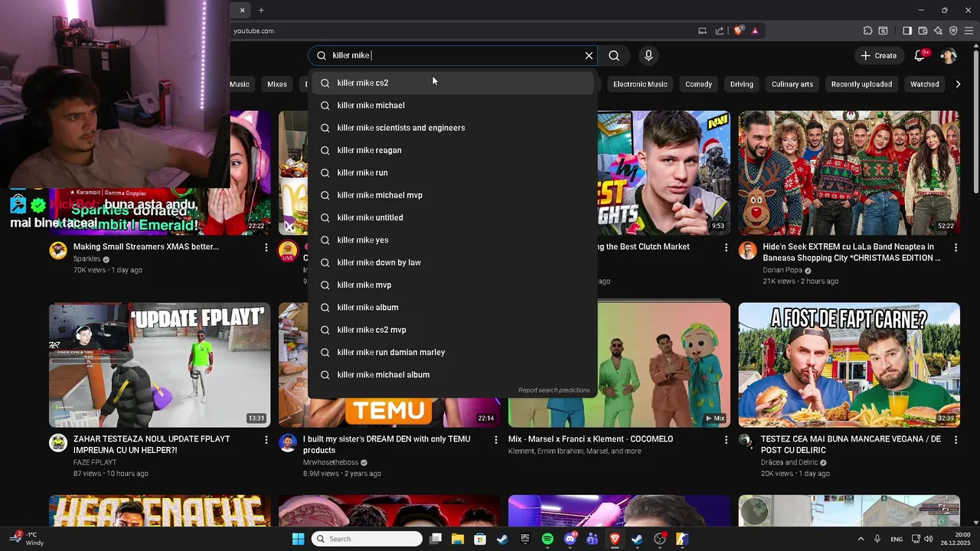Screen dimensions: 980x551
Task: Pick 'killer mike run damian marley' suggestion
Action: tap(452, 352)
